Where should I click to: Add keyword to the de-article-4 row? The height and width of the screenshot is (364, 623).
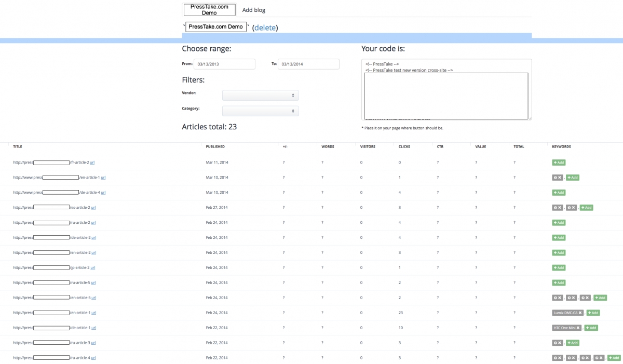tap(559, 193)
